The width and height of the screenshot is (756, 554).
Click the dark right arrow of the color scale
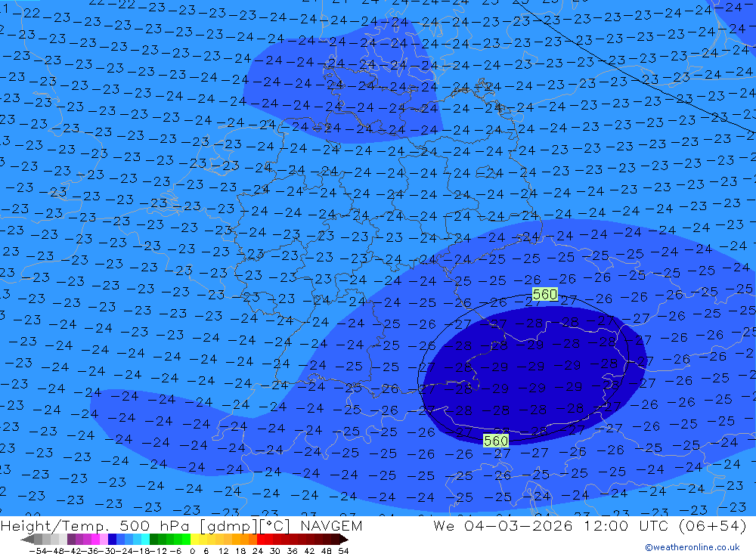coord(343,540)
